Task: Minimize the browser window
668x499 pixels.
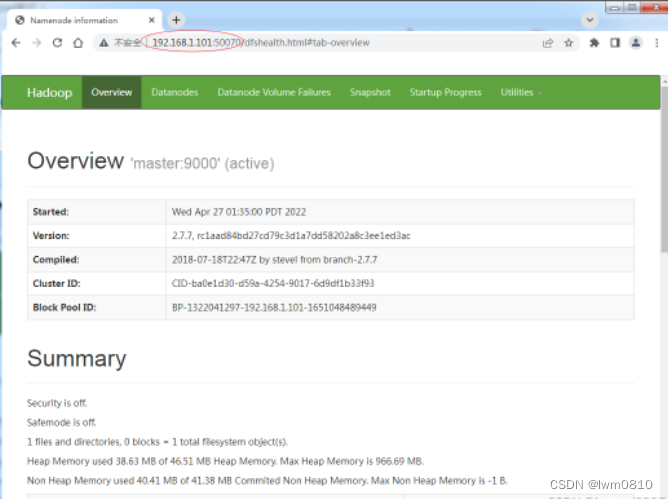Action: pos(614,7)
